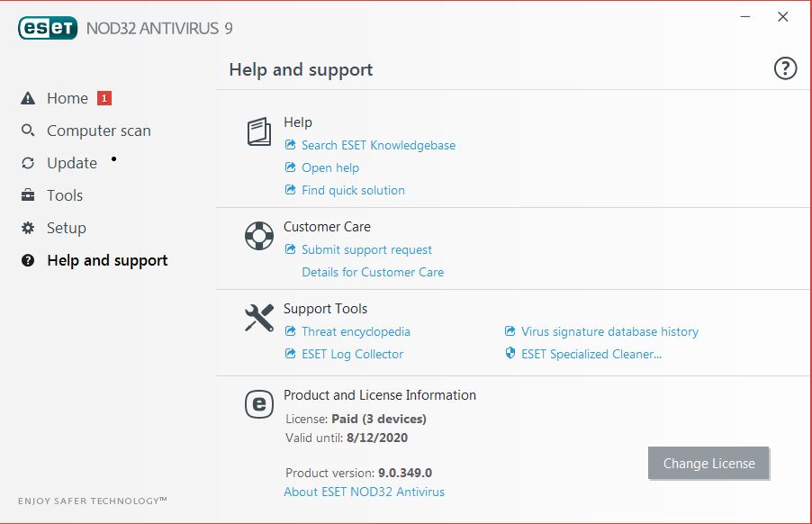Click the shield icon beside ESET Specialized Cleaner
This screenshot has height=524, width=812.
click(x=510, y=354)
